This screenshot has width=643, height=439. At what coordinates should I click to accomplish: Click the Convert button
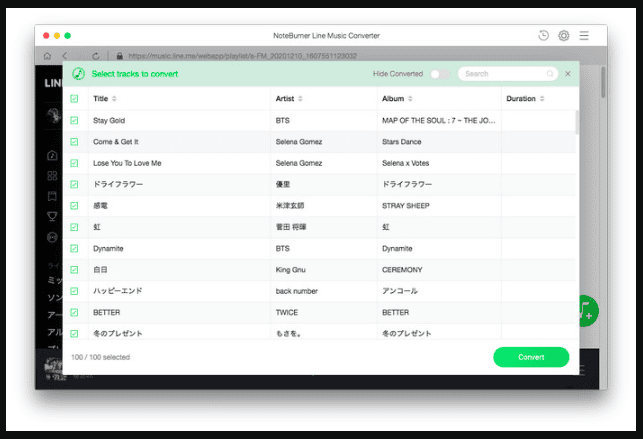click(x=531, y=357)
